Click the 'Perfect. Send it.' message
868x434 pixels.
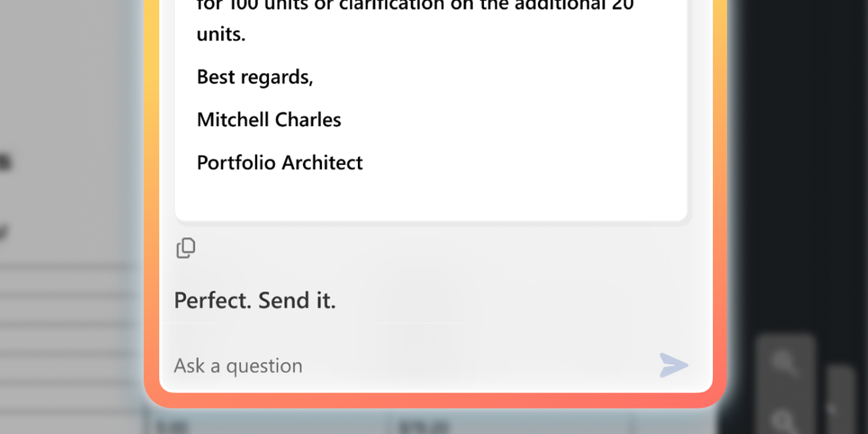pyautogui.click(x=254, y=300)
